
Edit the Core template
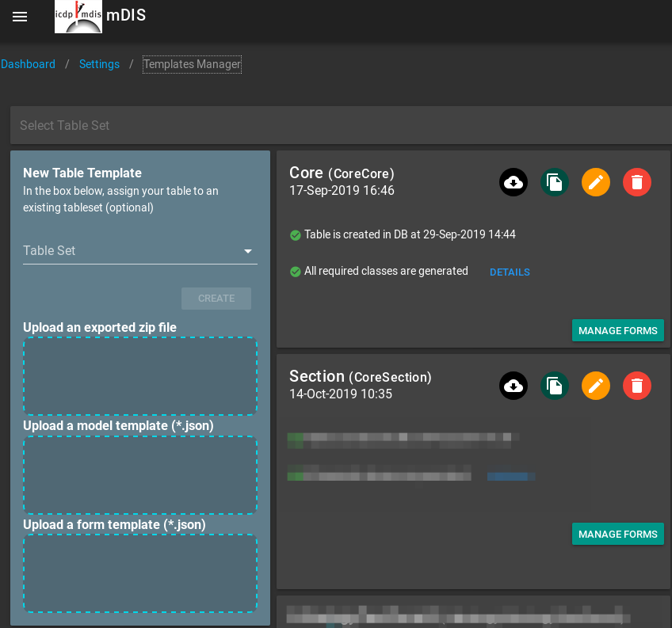tap(596, 183)
